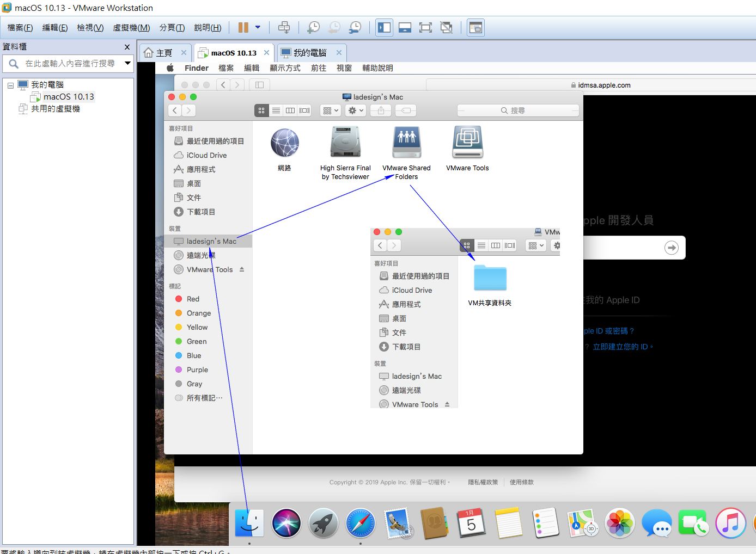Open the 虛擬機 menu

[x=131, y=28]
